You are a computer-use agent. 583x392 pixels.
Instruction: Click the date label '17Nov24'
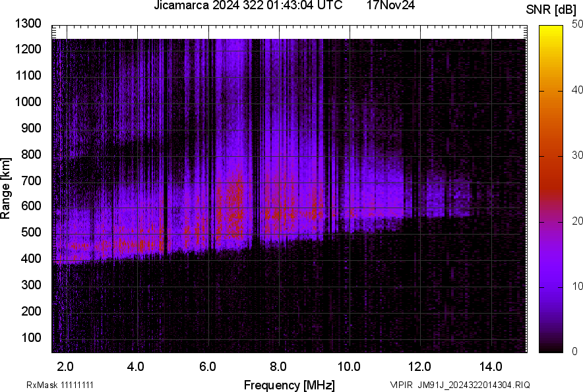390,5
